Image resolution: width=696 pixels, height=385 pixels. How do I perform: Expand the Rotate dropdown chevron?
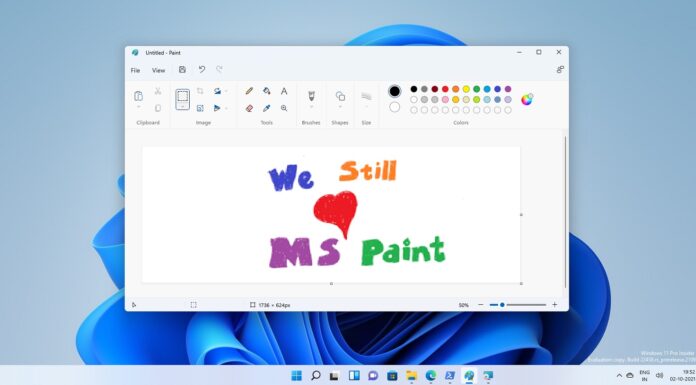tap(226, 91)
